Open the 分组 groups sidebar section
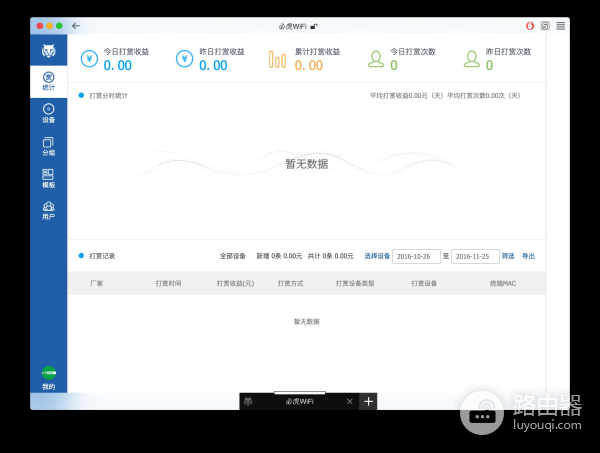600x453 pixels. click(49, 147)
